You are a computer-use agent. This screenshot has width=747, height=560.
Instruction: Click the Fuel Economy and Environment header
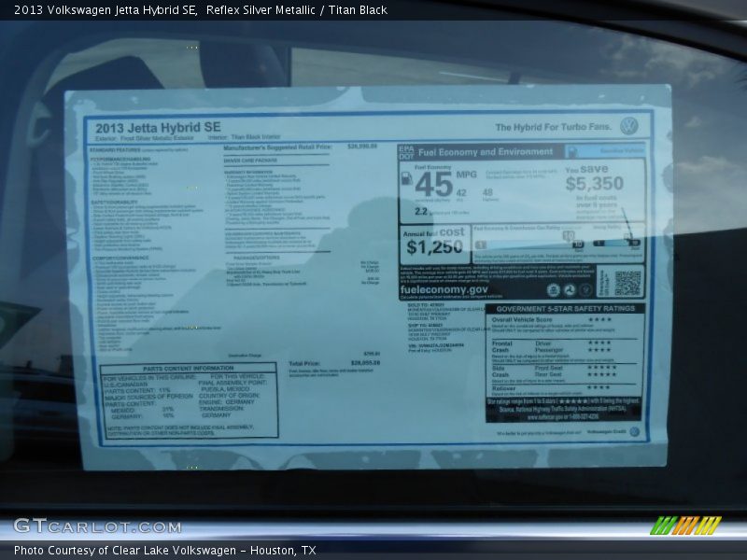[x=486, y=152]
